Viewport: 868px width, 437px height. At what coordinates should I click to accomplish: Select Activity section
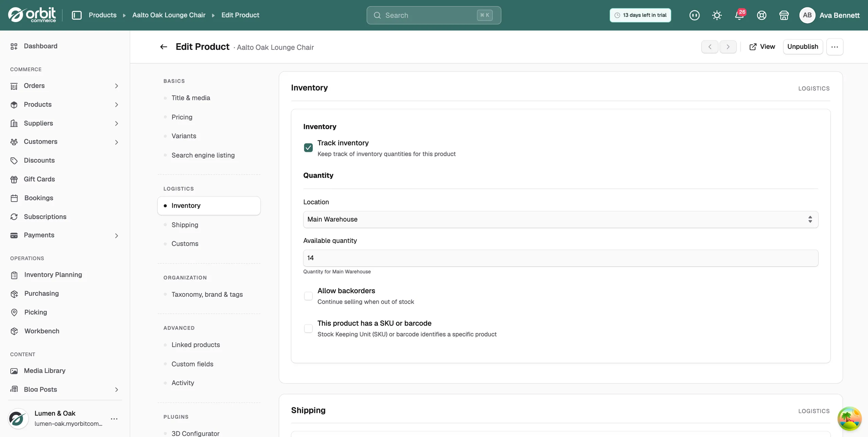tap(209, 383)
